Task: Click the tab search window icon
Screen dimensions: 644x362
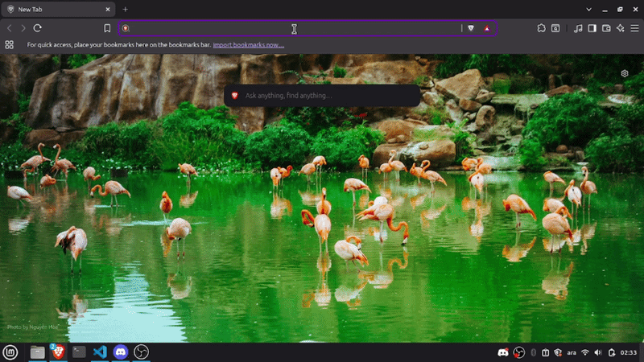Action: point(555,28)
